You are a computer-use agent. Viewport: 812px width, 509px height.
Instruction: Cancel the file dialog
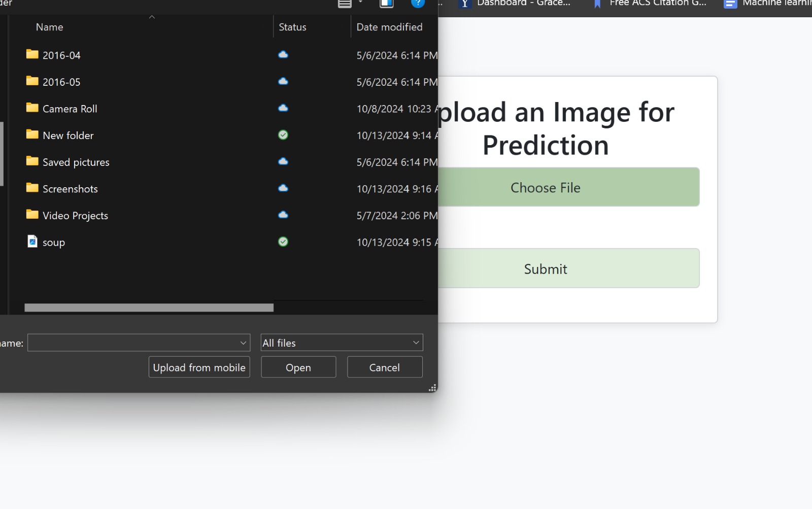pos(385,367)
